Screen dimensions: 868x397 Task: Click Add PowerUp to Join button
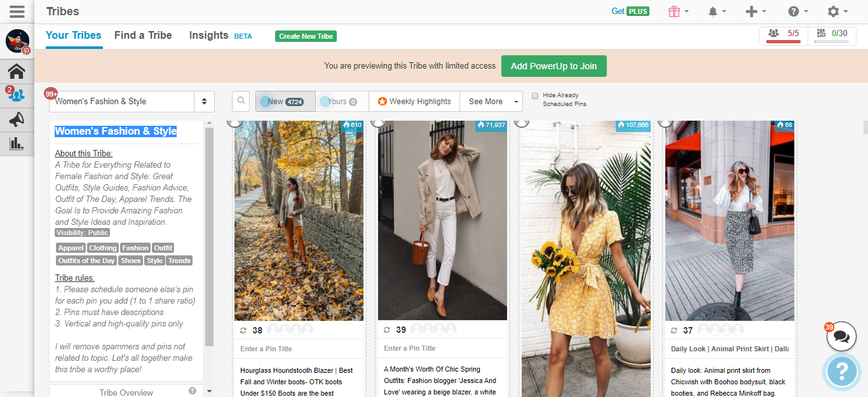[x=553, y=66]
